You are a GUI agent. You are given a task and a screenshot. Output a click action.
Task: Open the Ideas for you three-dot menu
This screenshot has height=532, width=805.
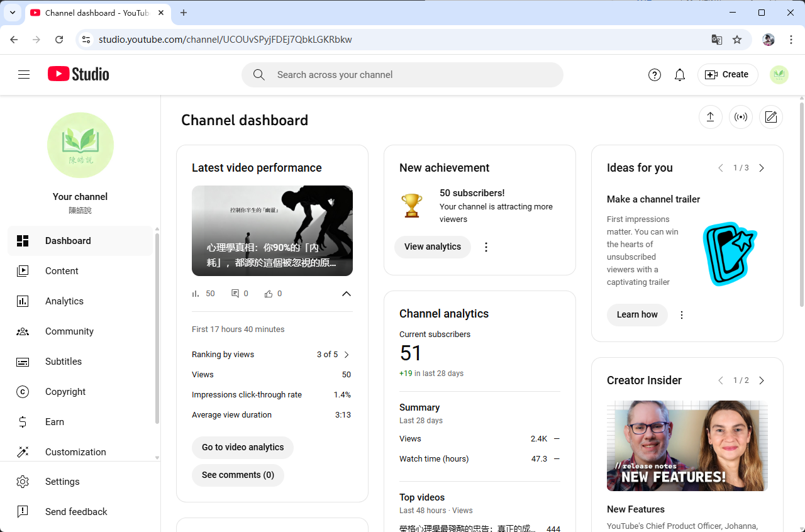pyautogui.click(x=682, y=315)
